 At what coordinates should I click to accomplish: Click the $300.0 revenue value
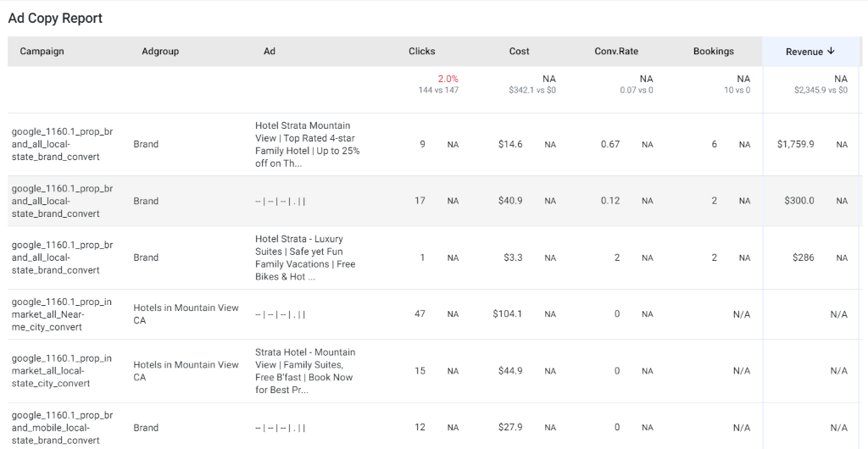pyautogui.click(x=799, y=201)
